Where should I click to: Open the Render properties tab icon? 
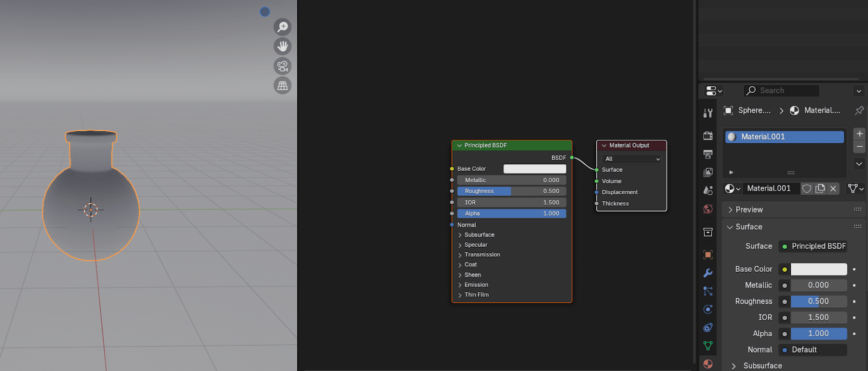(x=708, y=136)
